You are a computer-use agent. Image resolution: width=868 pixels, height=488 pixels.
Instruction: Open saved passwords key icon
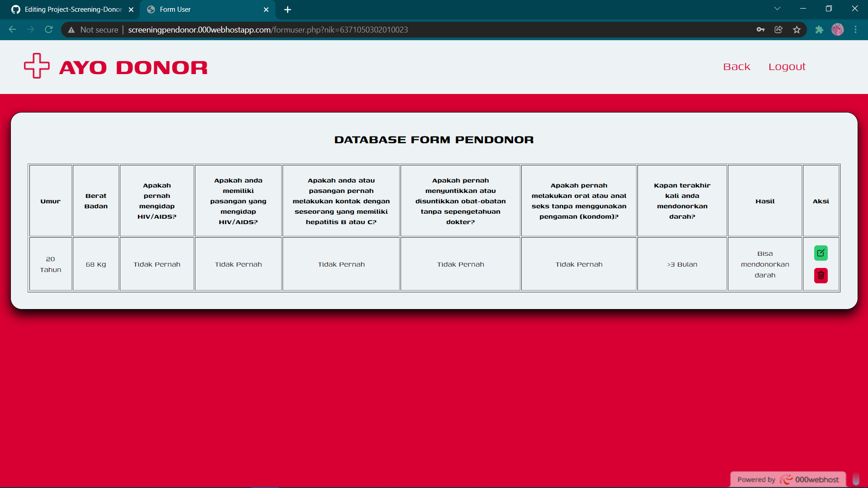[x=760, y=29]
